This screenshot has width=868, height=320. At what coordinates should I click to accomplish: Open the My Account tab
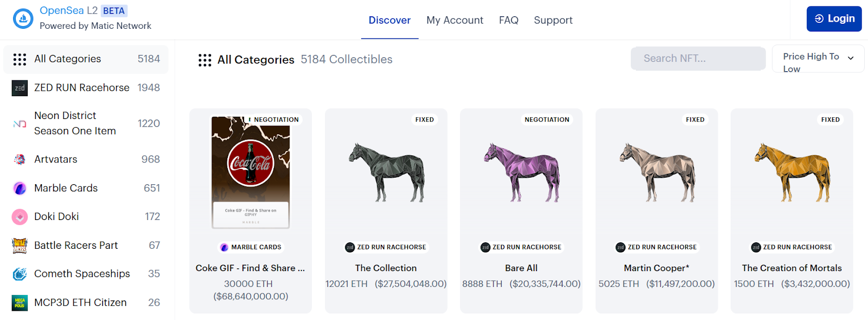(455, 20)
